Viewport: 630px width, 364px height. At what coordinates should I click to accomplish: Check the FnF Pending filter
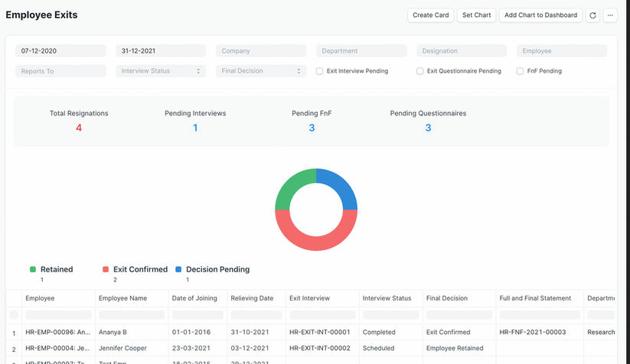[521, 71]
